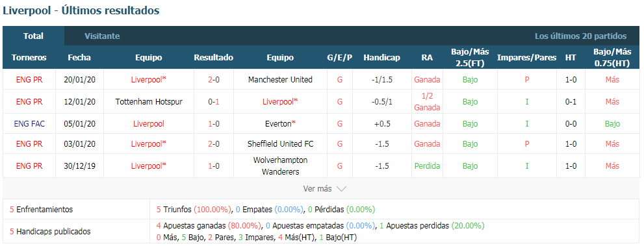
Task: Expand the Ver más chevron arrow
Action: click(341, 189)
